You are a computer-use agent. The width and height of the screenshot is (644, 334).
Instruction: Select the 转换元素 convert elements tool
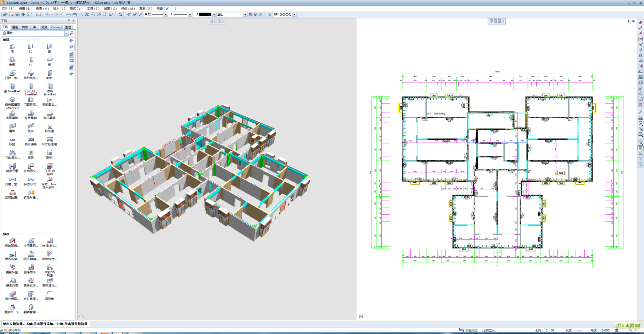12,168
